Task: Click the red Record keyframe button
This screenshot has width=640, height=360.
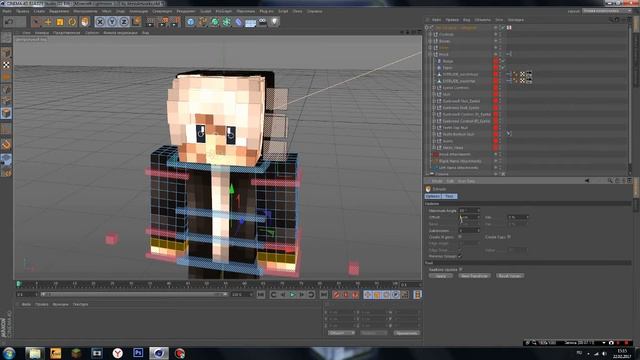Action: point(336,294)
